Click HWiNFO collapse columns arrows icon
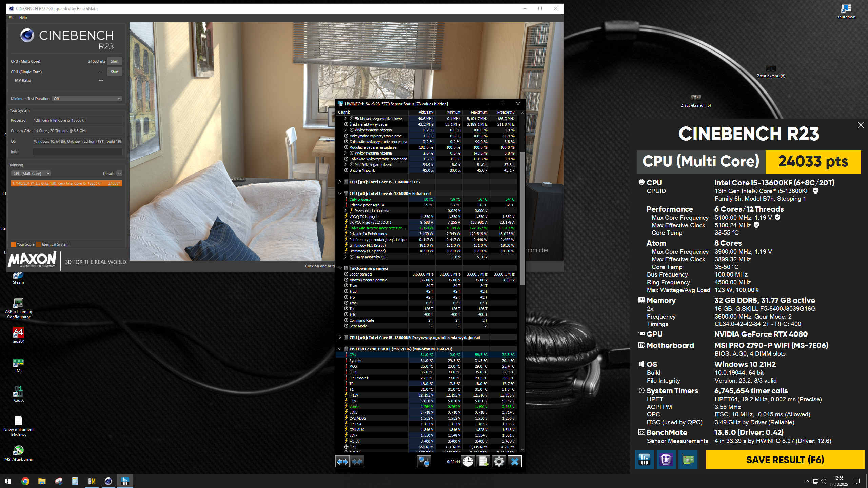The width and height of the screenshot is (868, 488). 357,461
